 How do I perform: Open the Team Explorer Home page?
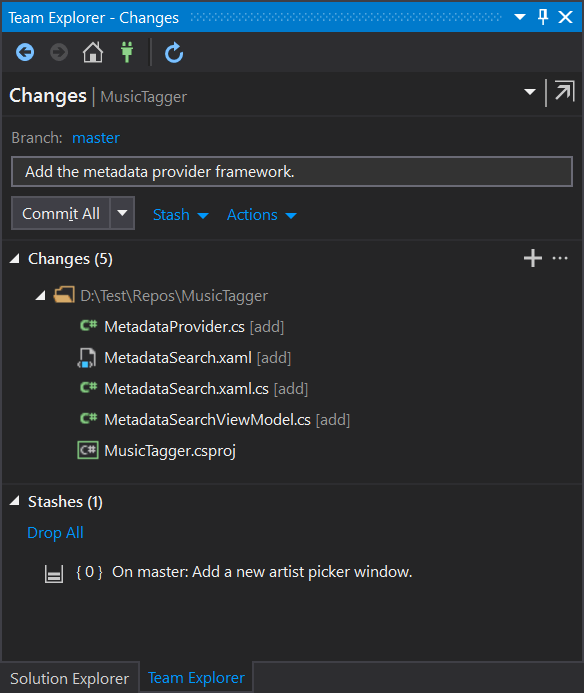coord(93,53)
